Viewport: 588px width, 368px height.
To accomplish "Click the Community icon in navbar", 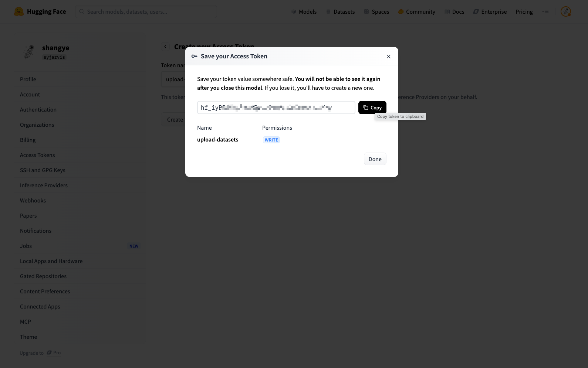I will pyautogui.click(x=401, y=12).
